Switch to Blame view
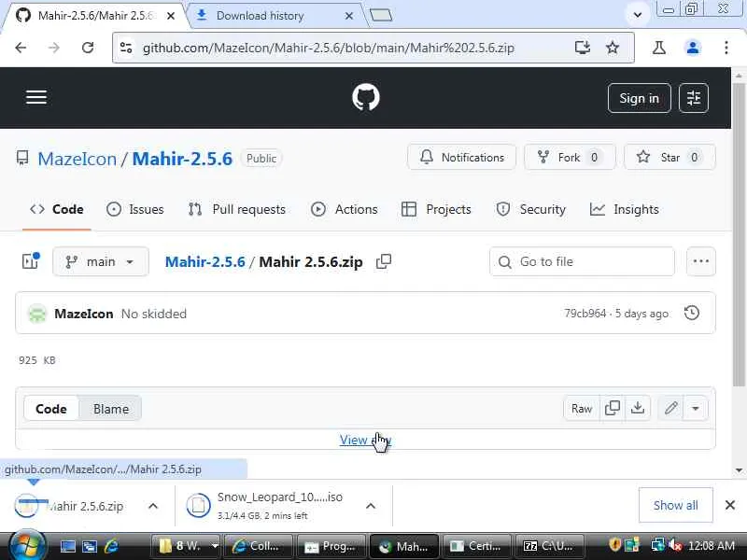This screenshot has width=747, height=560. (110, 409)
